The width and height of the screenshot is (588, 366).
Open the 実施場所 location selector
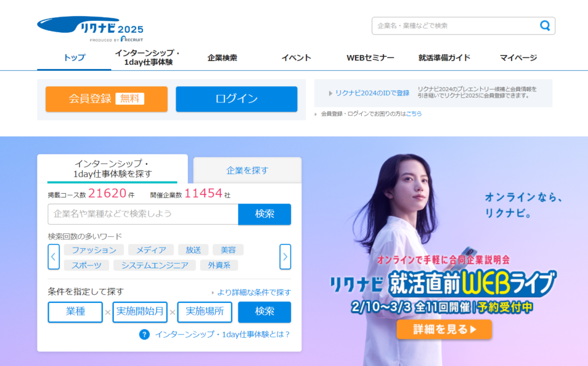pyautogui.click(x=205, y=312)
